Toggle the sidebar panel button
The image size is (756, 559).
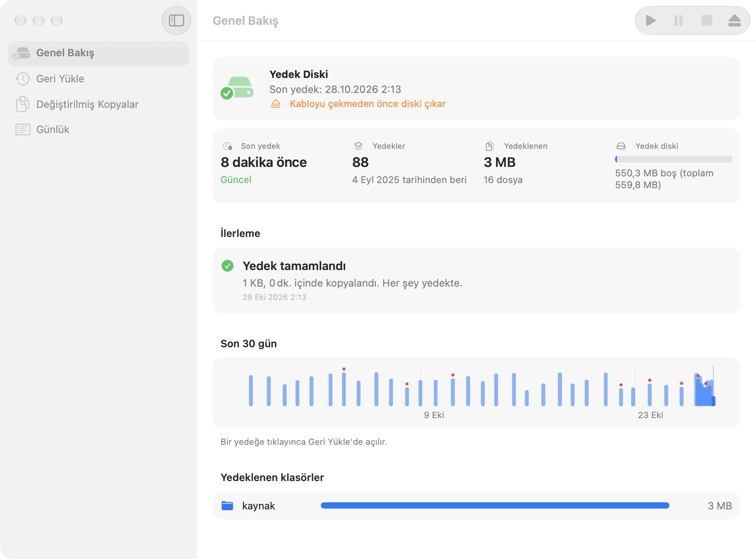176,20
